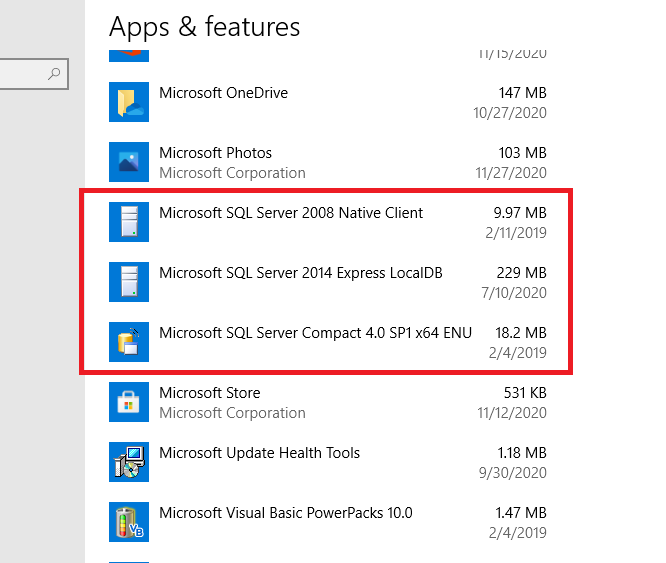Click the 229 MB size of LocalDB

521,272
